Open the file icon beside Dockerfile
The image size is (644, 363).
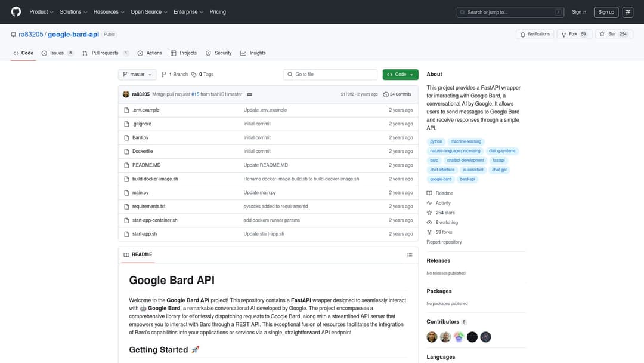(126, 151)
